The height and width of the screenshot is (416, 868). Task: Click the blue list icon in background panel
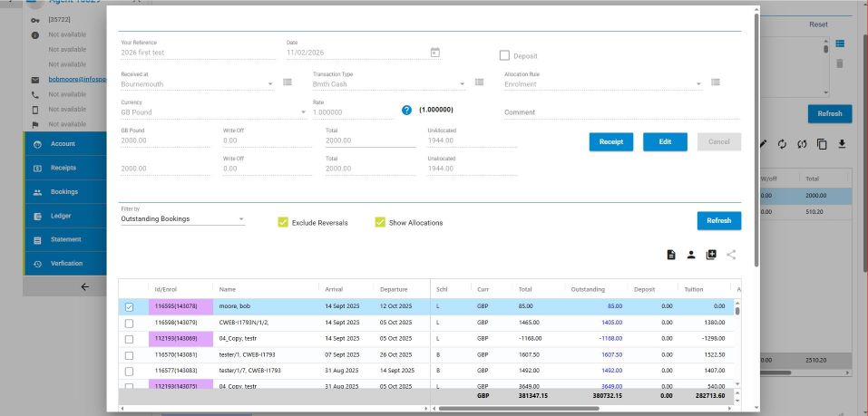[x=840, y=44]
